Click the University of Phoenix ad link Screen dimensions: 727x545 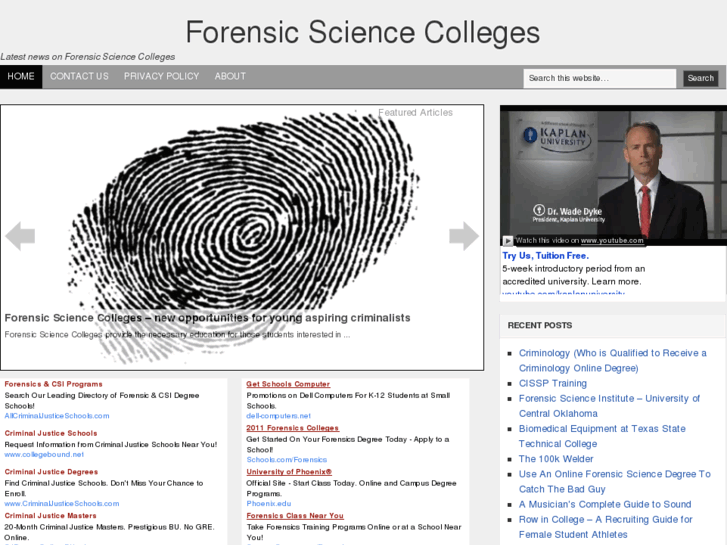pos(289,472)
